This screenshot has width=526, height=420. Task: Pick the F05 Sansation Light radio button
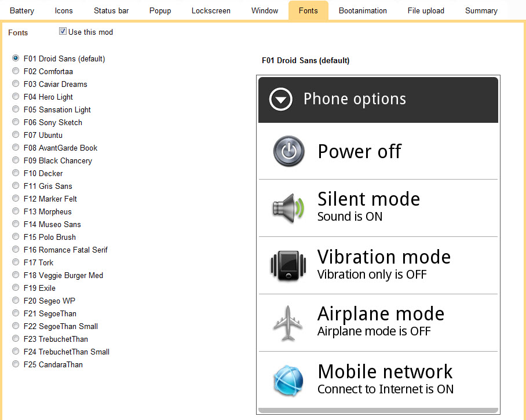coord(16,109)
